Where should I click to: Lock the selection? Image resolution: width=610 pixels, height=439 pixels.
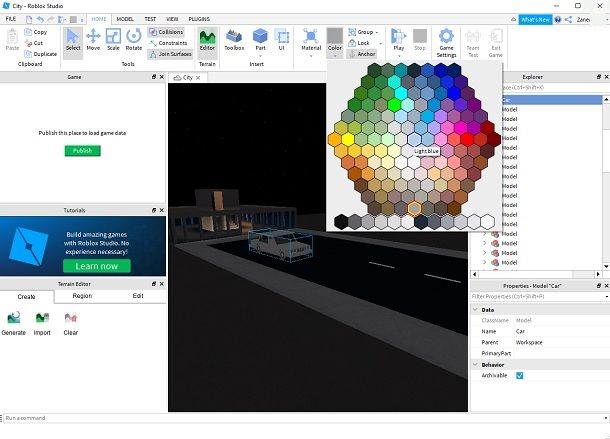pyautogui.click(x=359, y=43)
